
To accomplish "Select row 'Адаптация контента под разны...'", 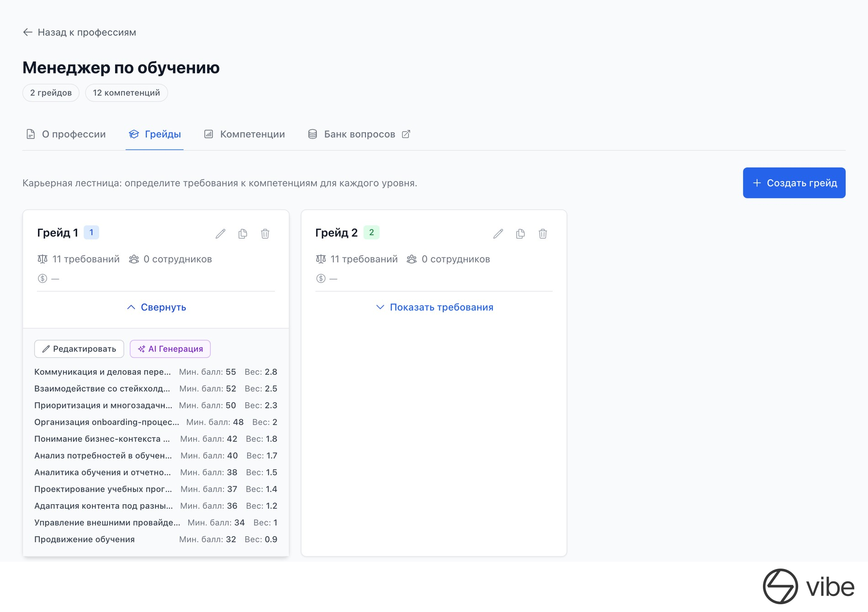I will 156,506.
